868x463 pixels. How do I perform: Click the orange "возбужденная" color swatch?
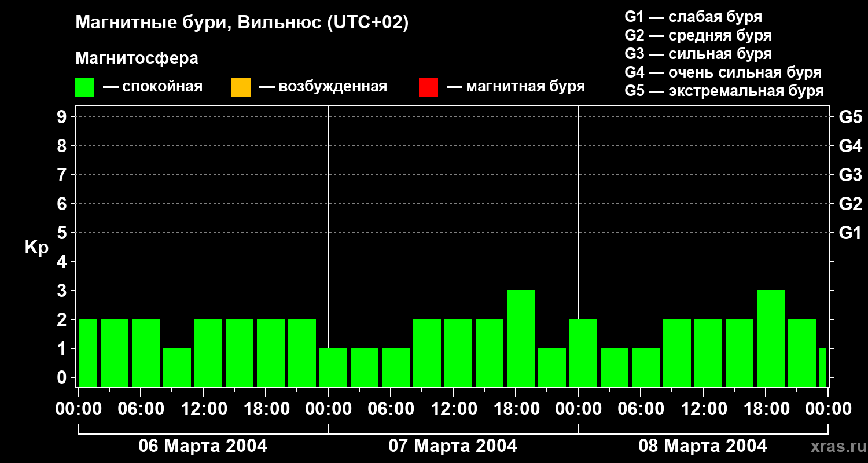pyautogui.click(x=241, y=87)
